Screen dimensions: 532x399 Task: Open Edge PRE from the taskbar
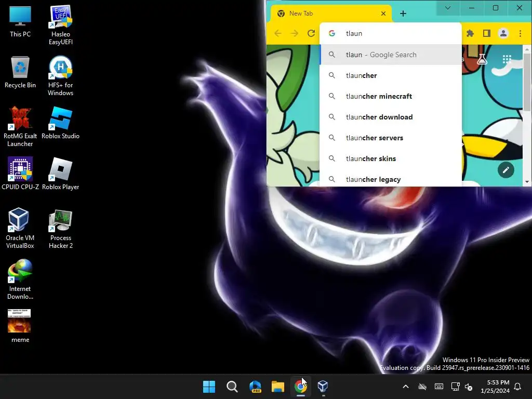pos(255,387)
